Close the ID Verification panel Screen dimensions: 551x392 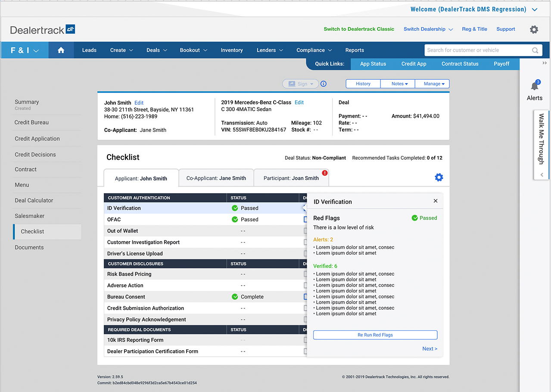tap(435, 201)
